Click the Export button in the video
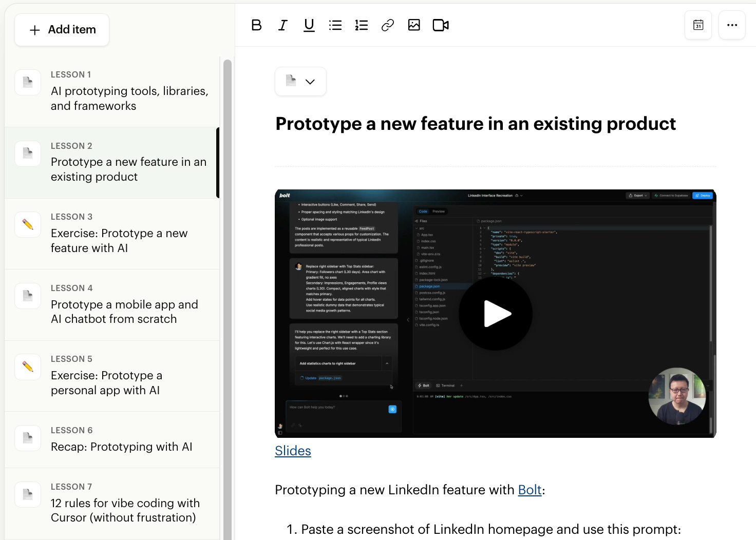The width and height of the screenshot is (756, 540). click(x=638, y=196)
